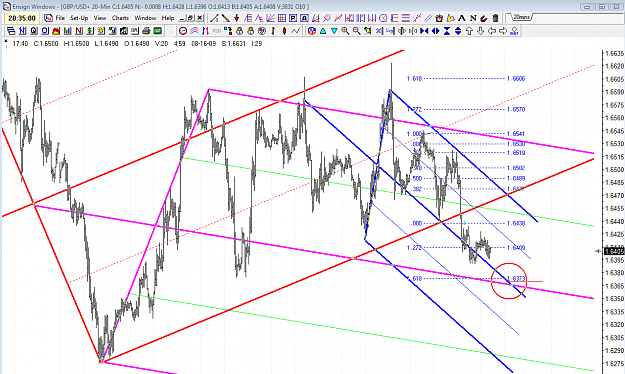
Task: Click the 1.6606 Fibonacci level label
Action: [516, 79]
